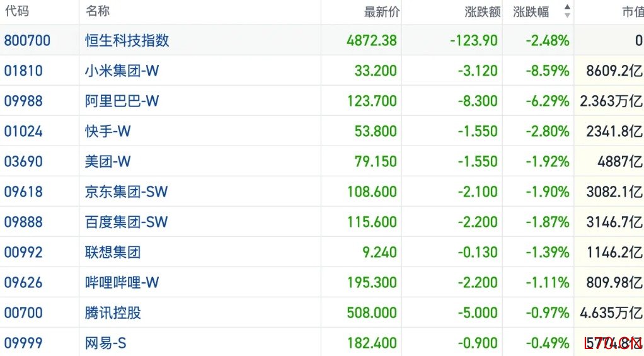Select the market cap 4.635万亿
The height and width of the screenshot is (356, 644).
point(612,313)
